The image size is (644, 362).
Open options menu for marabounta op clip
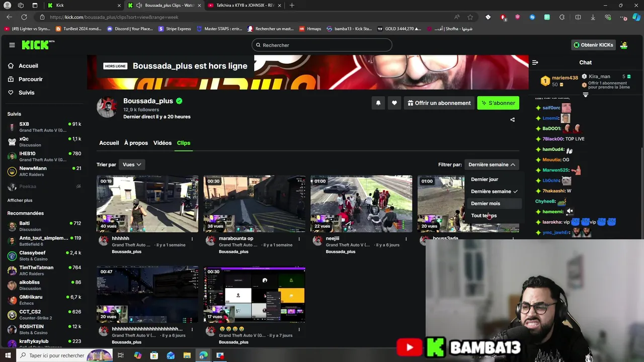pyautogui.click(x=299, y=239)
